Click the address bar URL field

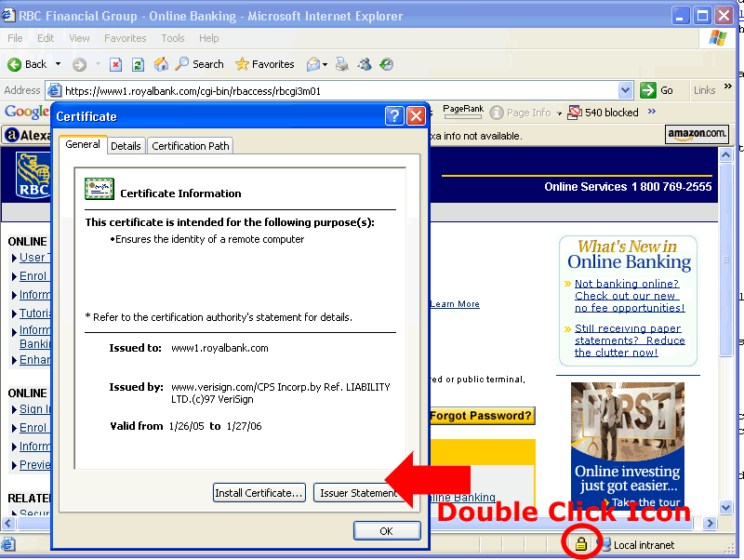click(x=339, y=90)
